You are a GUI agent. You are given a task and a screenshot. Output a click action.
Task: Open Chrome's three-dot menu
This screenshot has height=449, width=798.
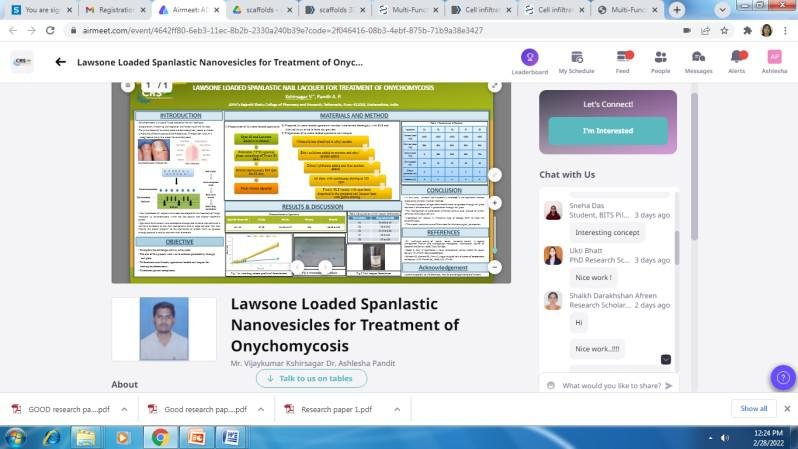785,31
